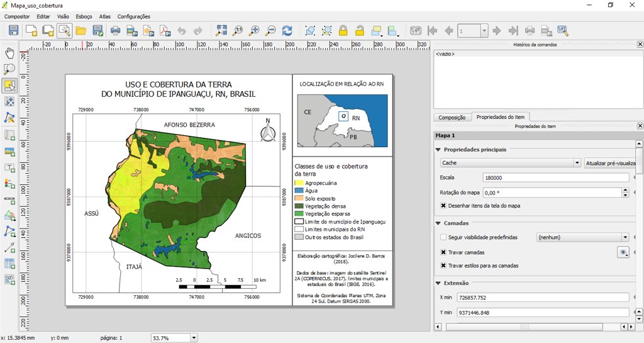Collapse the Camadas section

(438, 223)
